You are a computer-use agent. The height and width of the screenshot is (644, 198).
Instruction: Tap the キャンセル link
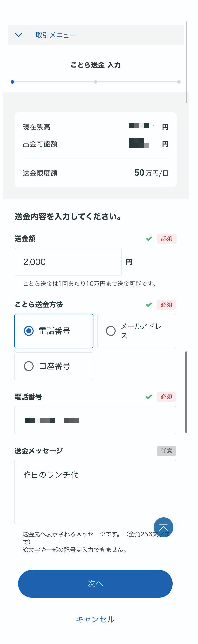(95, 619)
